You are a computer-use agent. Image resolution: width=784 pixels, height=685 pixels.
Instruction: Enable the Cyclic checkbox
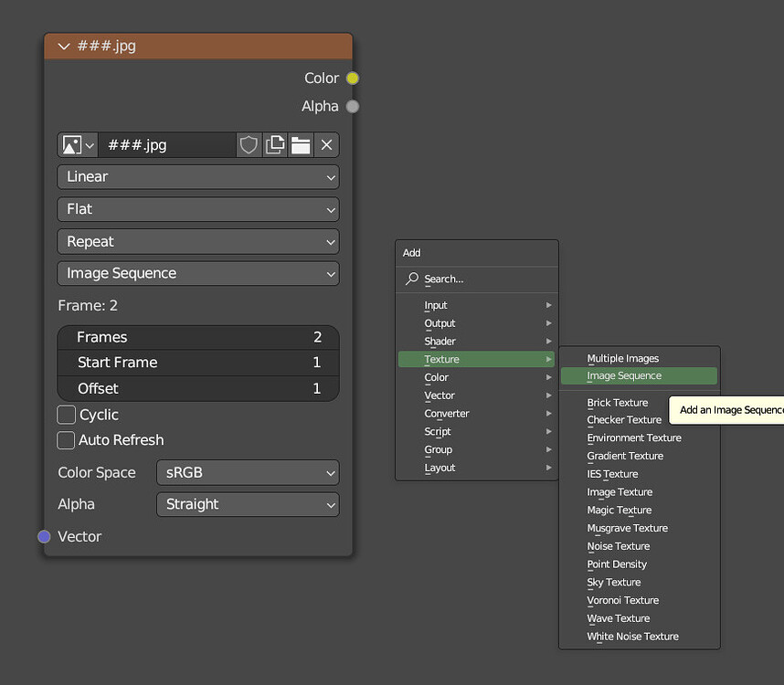pyautogui.click(x=66, y=415)
